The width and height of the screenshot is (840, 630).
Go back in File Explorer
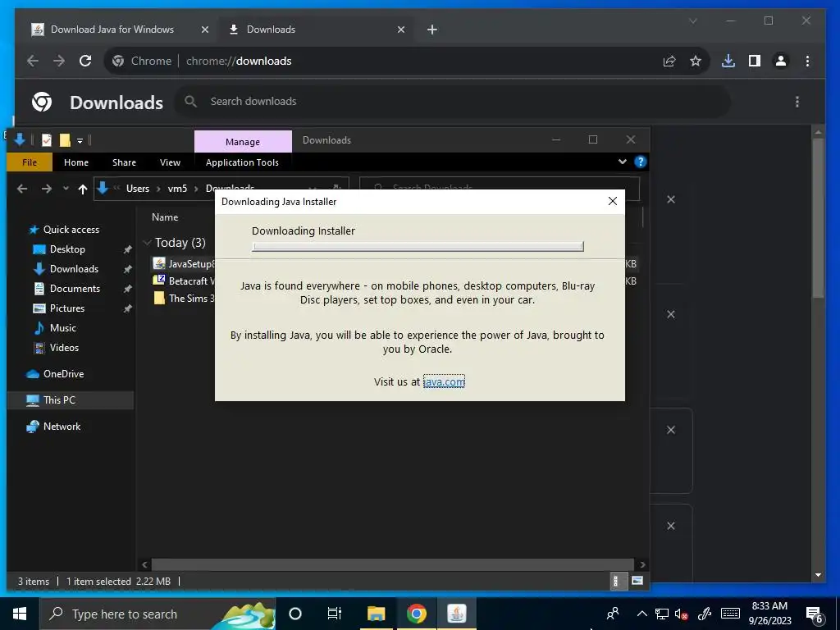22,189
